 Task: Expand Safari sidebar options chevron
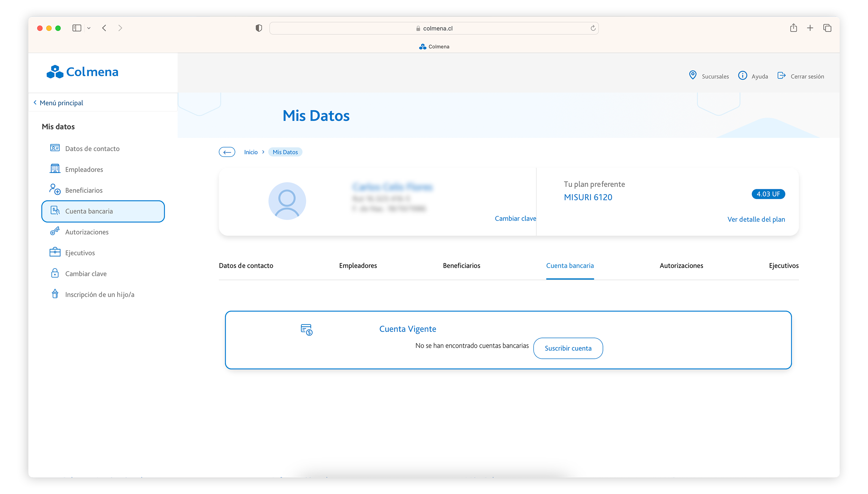click(89, 28)
